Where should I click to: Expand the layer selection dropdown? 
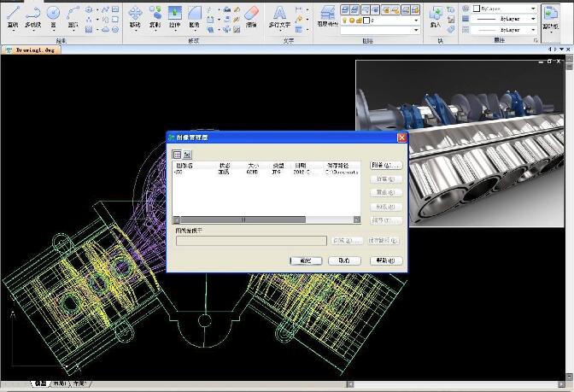(414, 19)
